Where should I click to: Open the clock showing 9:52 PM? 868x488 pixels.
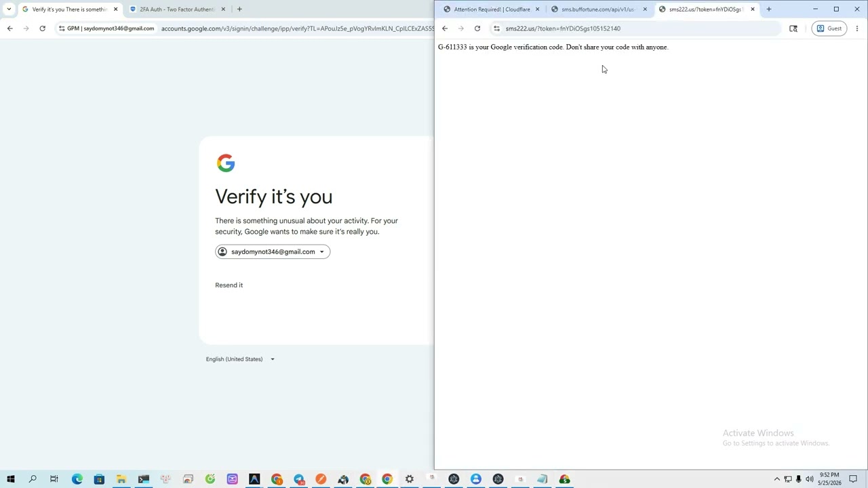829,479
